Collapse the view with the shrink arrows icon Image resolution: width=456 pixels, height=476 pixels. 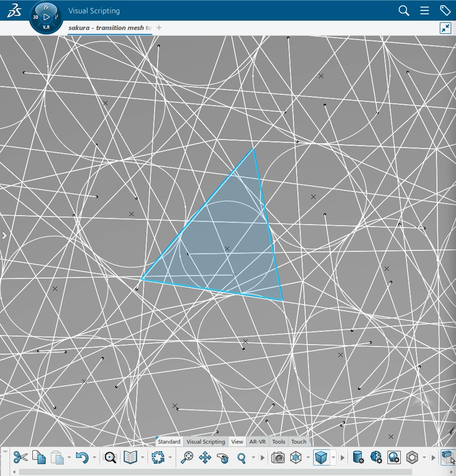(446, 28)
